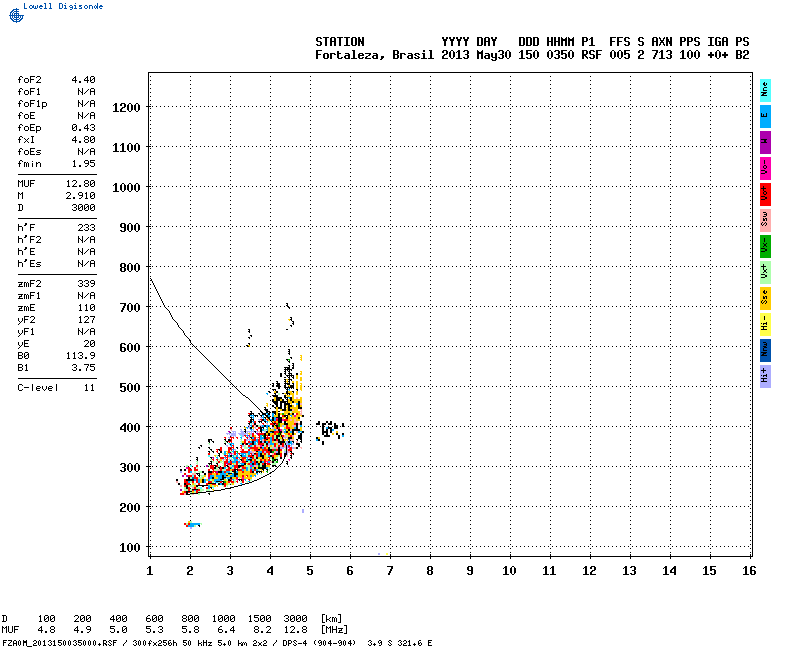Viewport: 800px width, 650px height.
Task: Click the 16 MHz tick on frequency axis
Action: click(x=749, y=571)
